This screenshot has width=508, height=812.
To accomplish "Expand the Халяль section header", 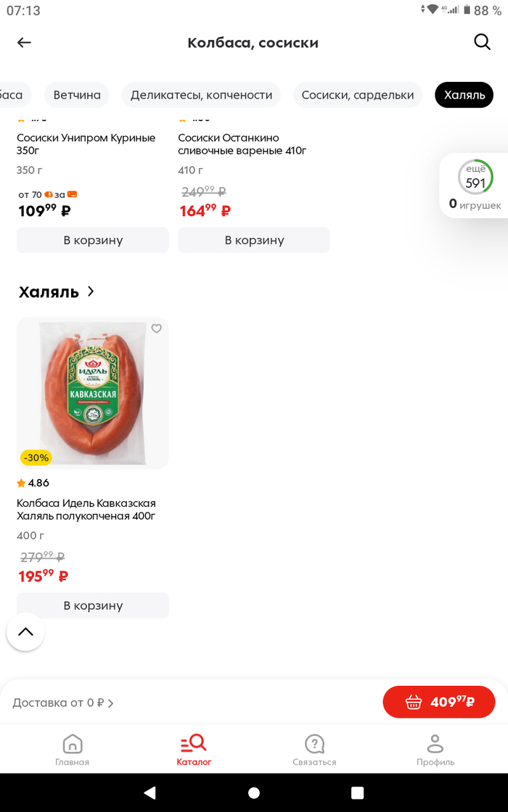I will 57,291.
